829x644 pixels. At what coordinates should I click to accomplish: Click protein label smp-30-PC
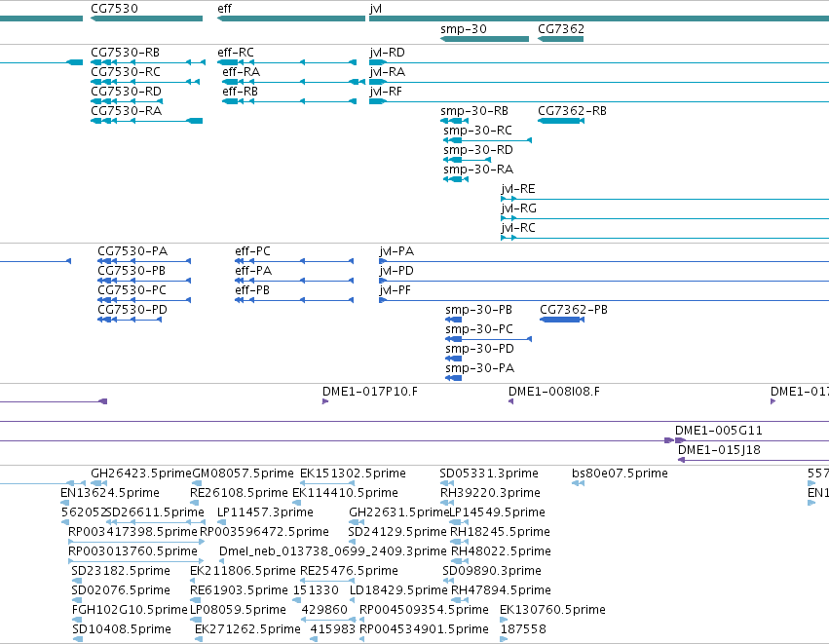click(x=479, y=329)
